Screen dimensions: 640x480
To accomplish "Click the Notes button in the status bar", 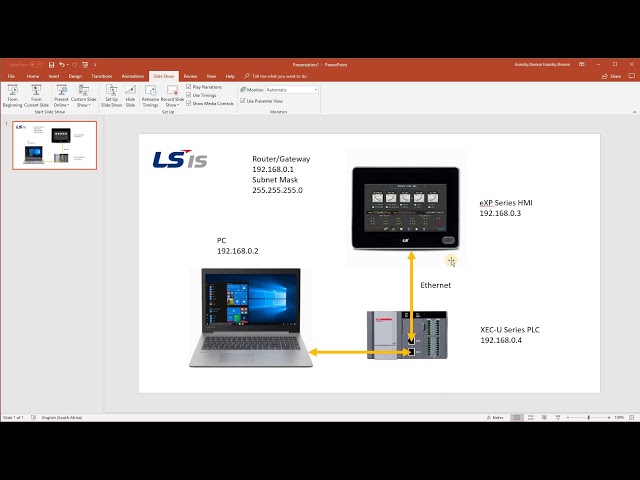I will [x=495, y=418].
